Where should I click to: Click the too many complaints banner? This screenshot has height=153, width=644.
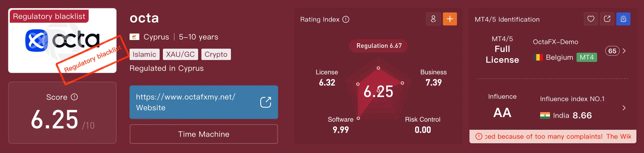click(x=553, y=137)
